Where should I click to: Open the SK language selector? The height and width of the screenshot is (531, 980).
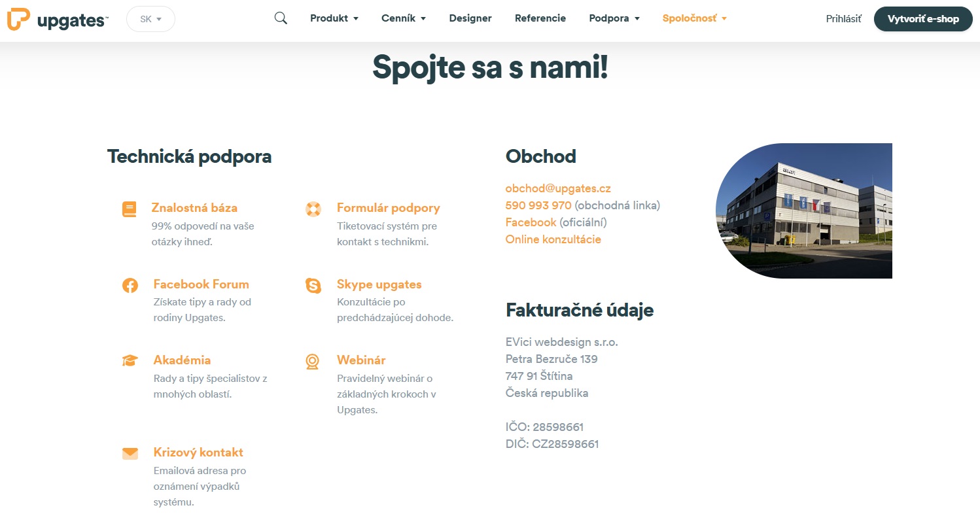point(150,19)
